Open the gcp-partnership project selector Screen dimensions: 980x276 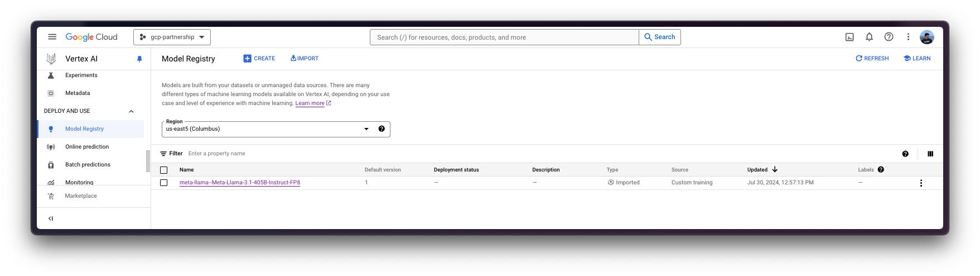point(172,37)
